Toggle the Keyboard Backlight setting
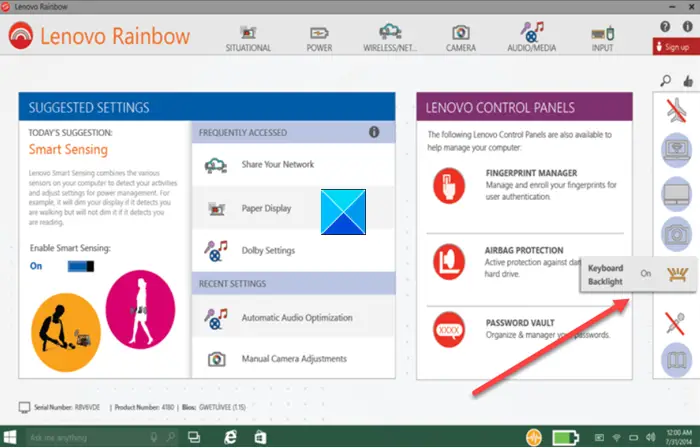The height and width of the screenshot is (448, 700). pos(638,274)
